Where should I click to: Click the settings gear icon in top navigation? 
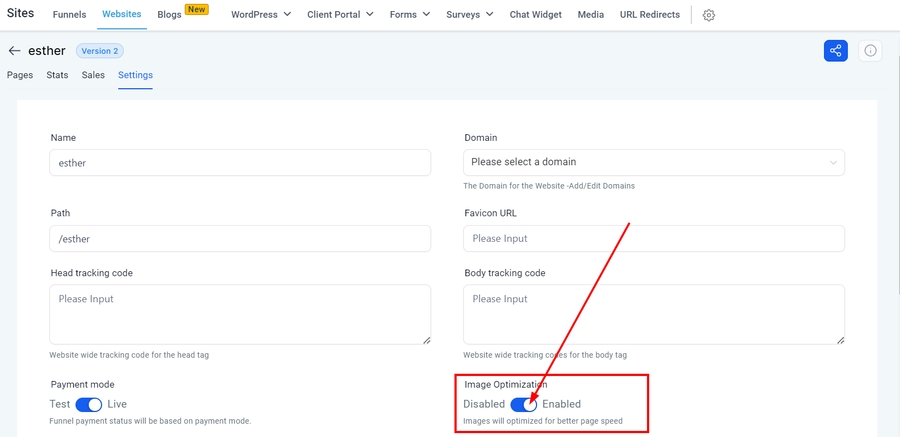[709, 15]
